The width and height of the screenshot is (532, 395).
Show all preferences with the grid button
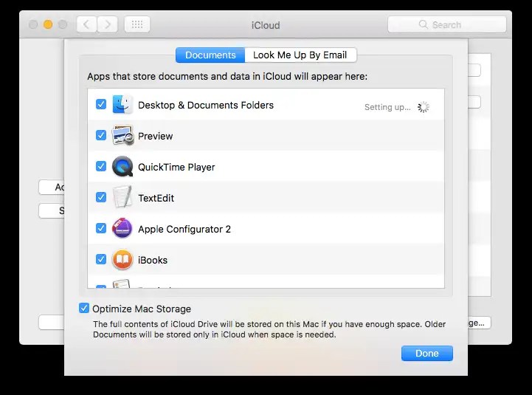click(x=137, y=24)
